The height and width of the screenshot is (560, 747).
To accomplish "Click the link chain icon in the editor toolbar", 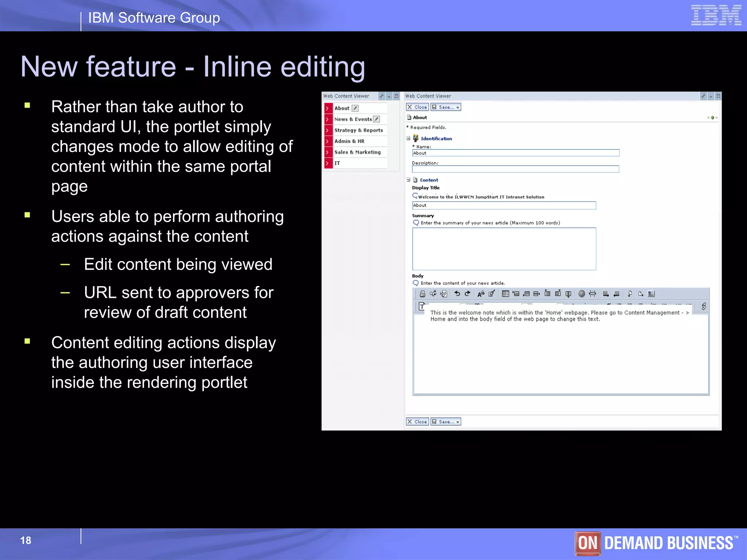I will point(704,306).
